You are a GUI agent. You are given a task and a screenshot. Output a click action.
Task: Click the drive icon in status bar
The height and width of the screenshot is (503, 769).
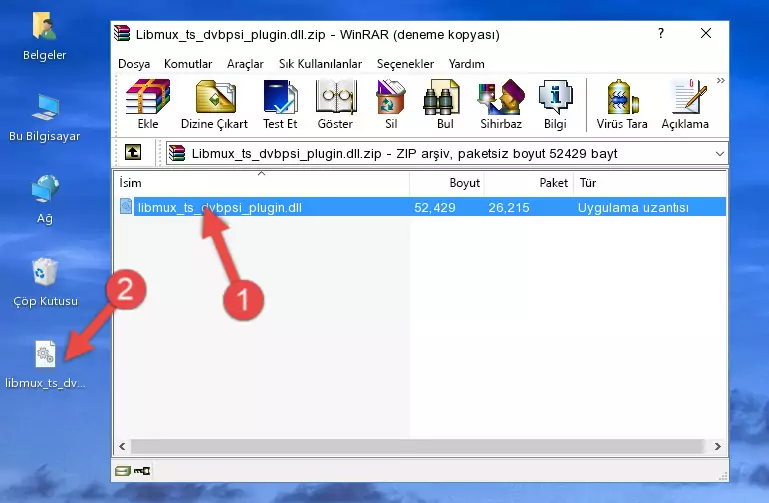(123, 471)
